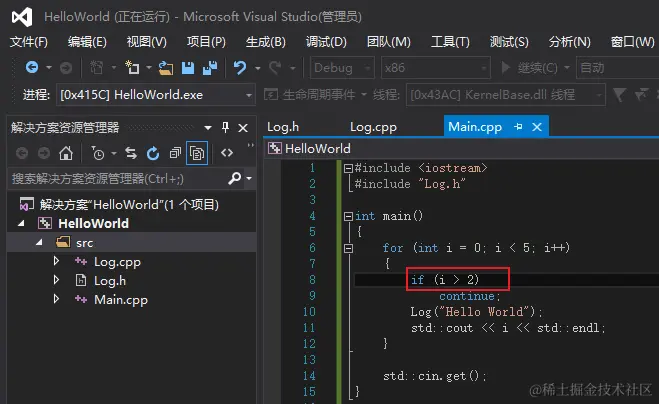Viewport: 659px width, 404px height.
Task: Click the navigate forward arrow in toolbar
Action: [66, 67]
